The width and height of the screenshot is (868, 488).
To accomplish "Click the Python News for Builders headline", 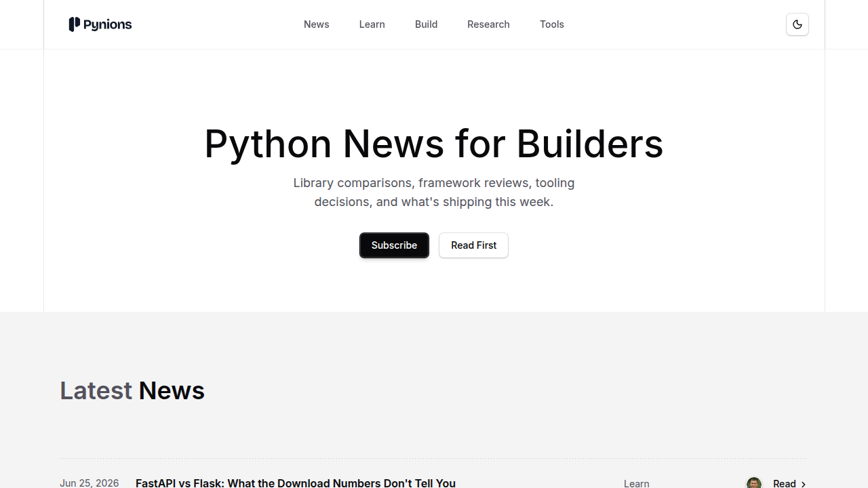I will click(x=434, y=144).
